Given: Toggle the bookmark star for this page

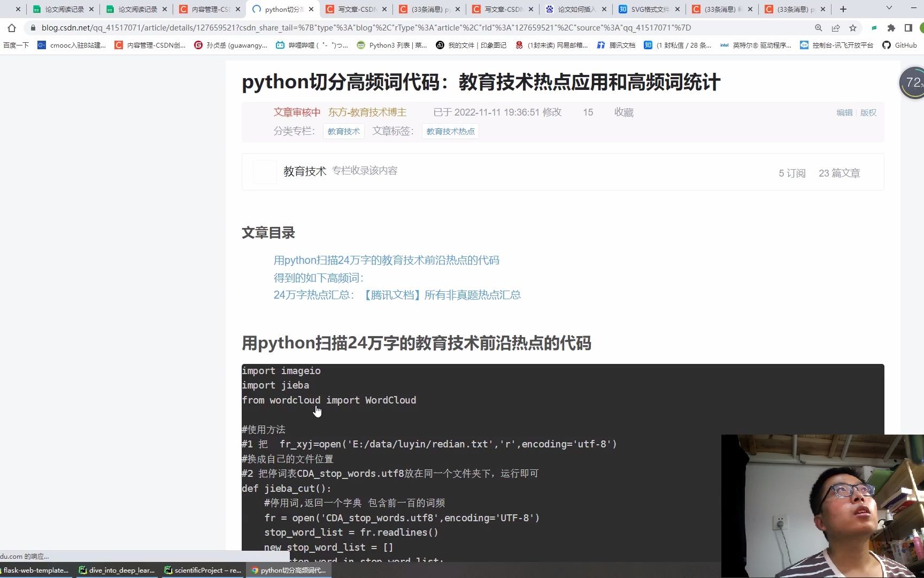Looking at the screenshot, I should coord(853,27).
